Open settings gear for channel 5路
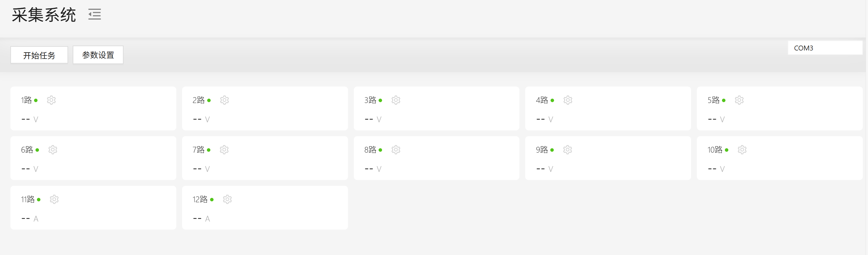 [x=739, y=100]
